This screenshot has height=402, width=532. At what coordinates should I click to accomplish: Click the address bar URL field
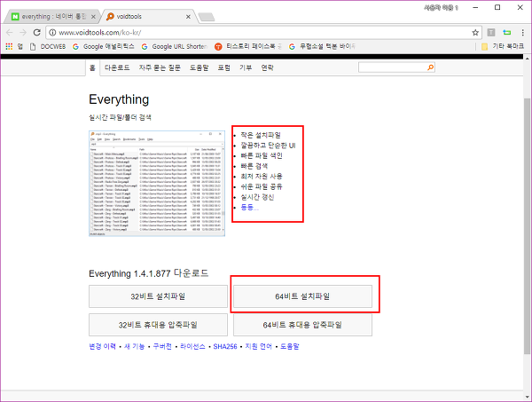262,33
